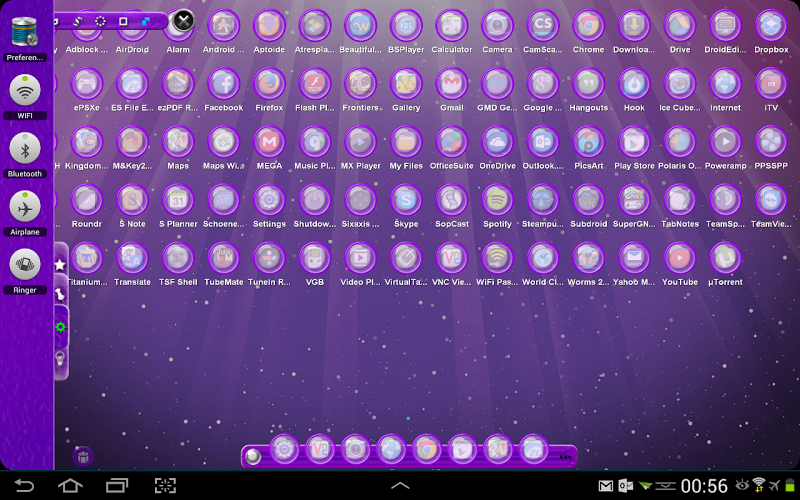Open the Dropbox app

tap(771, 25)
